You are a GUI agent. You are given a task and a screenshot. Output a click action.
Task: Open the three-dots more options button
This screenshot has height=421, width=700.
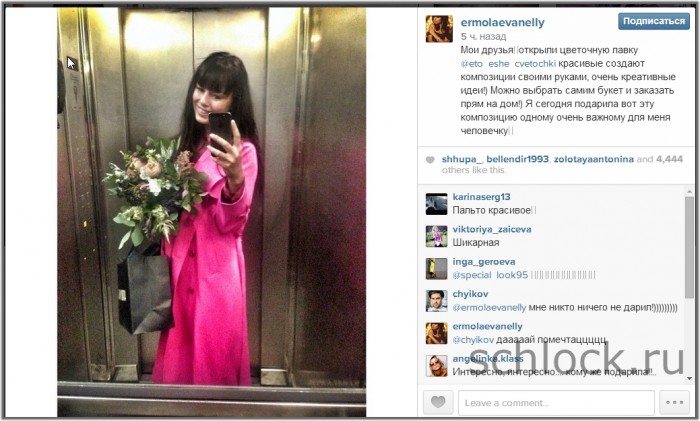674,402
